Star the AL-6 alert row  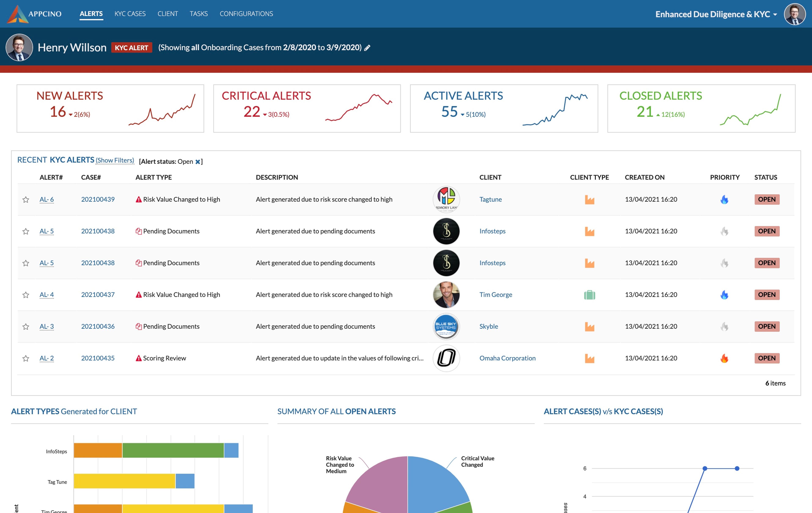point(26,200)
